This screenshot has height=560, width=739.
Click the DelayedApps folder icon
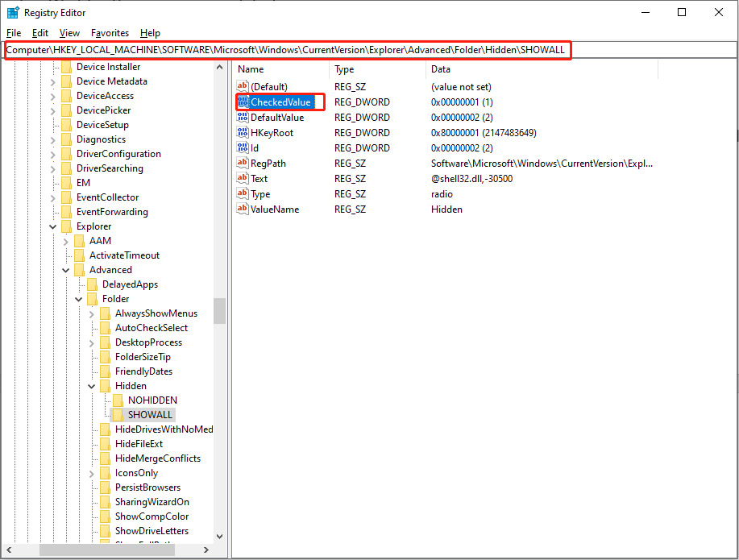93,284
